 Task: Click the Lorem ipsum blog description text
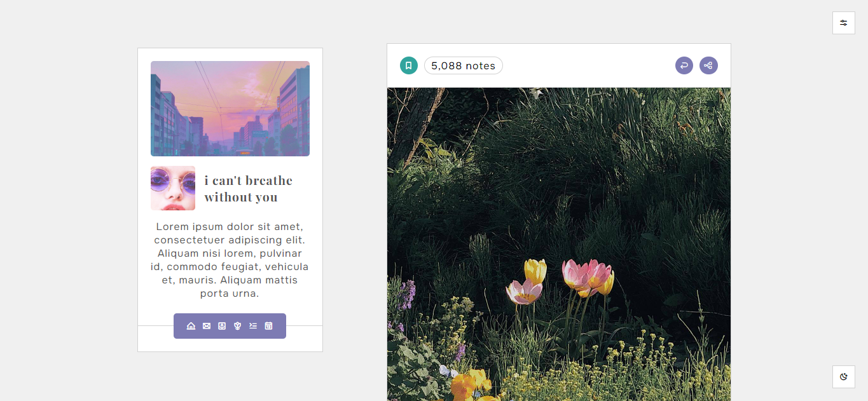(230, 260)
